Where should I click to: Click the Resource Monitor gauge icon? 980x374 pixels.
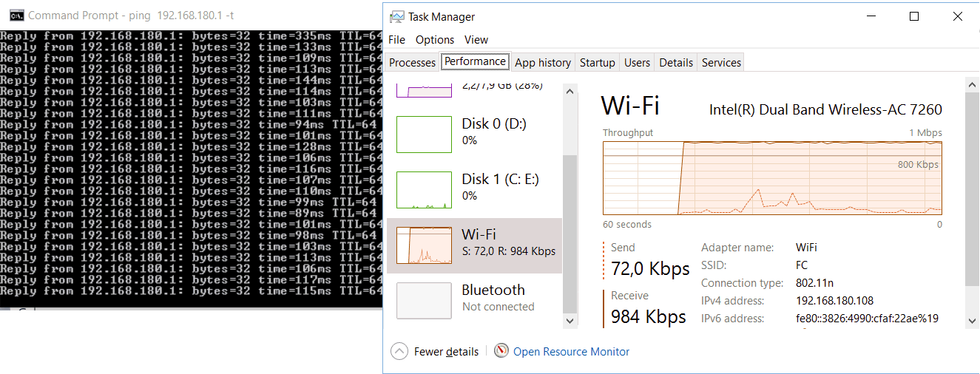(x=501, y=351)
